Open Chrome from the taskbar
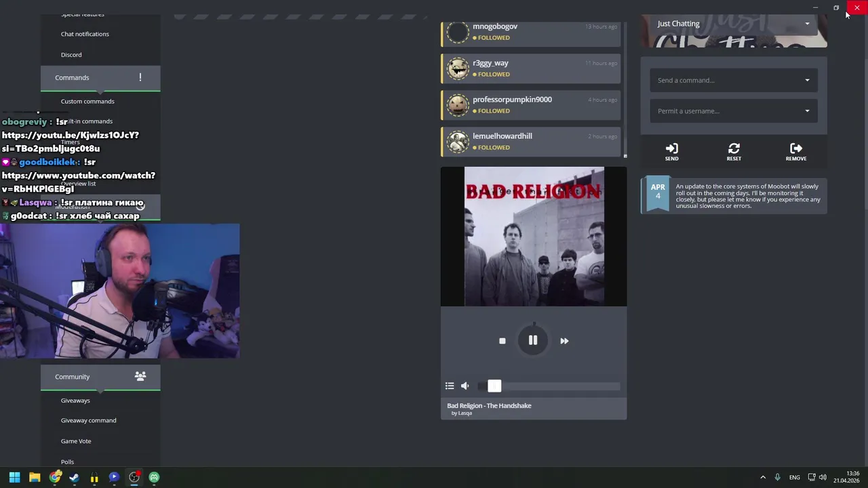 point(55,477)
